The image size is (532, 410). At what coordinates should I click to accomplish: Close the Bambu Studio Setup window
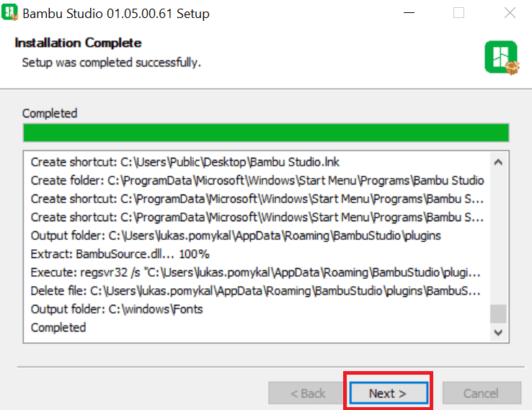pos(510,13)
